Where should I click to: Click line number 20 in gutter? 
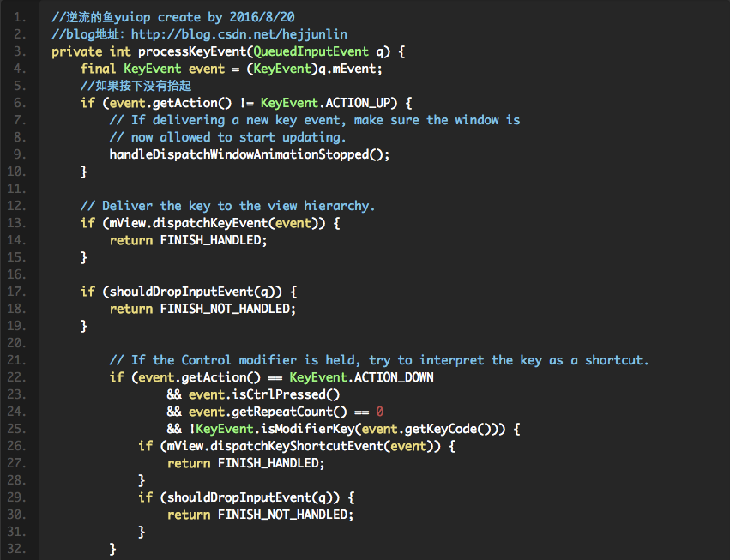point(16,343)
